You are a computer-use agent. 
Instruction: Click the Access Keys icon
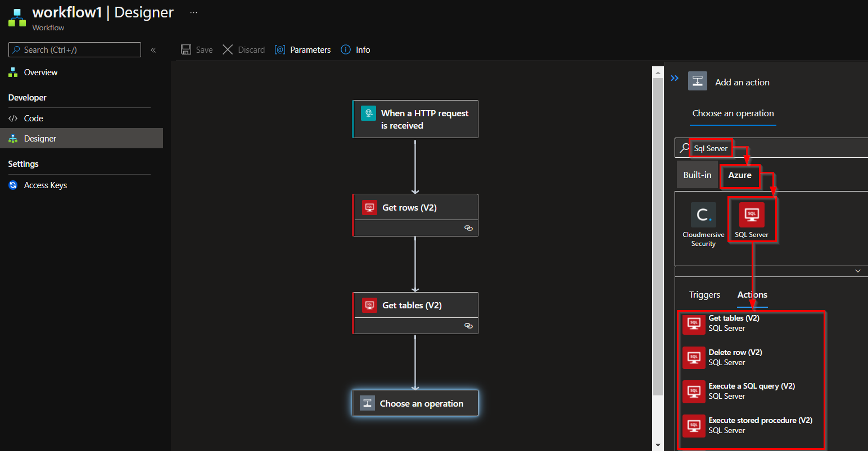(x=13, y=185)
